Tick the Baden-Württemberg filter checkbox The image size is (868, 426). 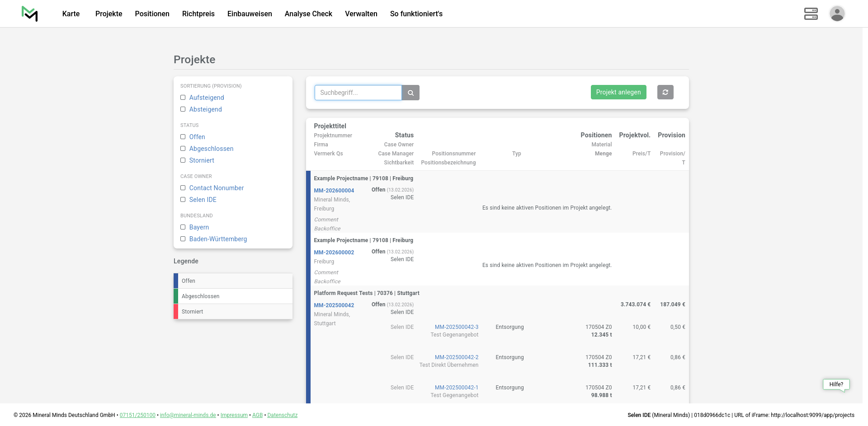pyautogui.click(x=183, y=239)
